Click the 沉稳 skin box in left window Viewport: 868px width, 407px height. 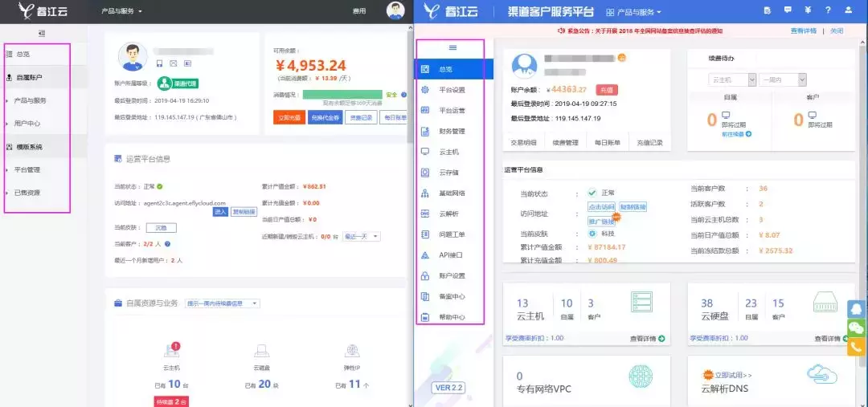(161, 228)
